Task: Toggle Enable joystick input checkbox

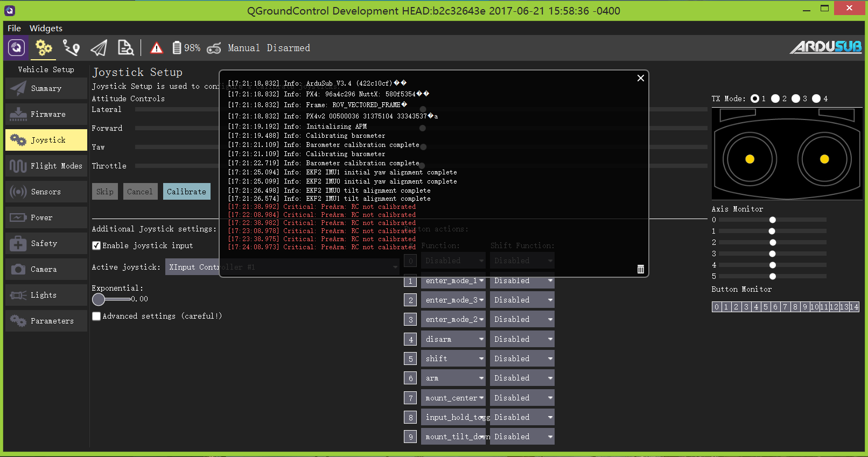Action: point(96,245)
